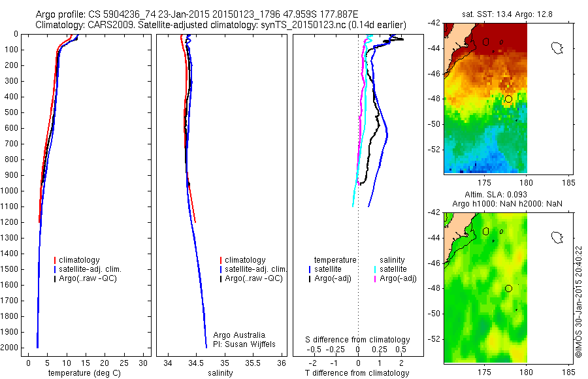Click the depth tick label '1500'
Viewport: 588px width, 379px height.
click(10, 269)
